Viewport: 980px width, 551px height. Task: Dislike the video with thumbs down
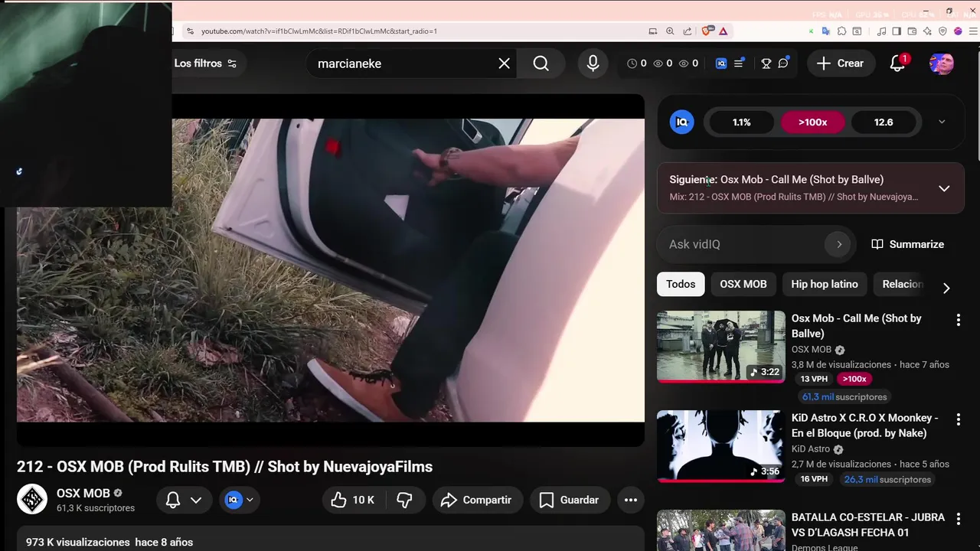(404, 500)
